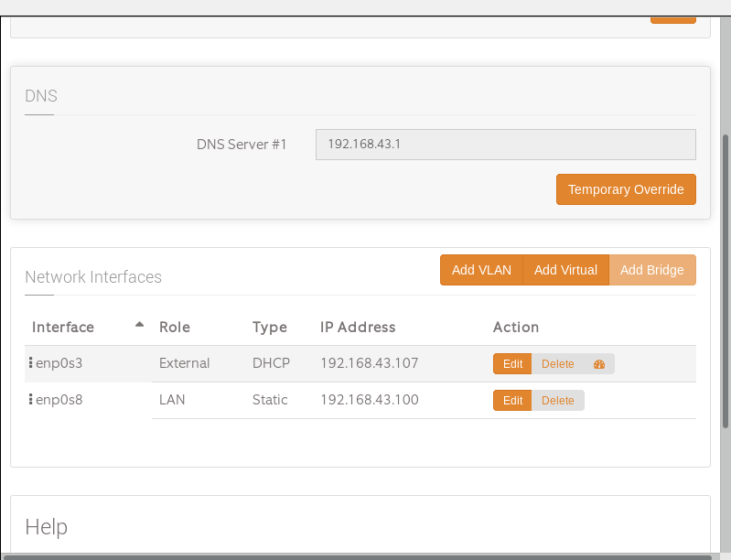
Task: Click the Help section heading
Action: point(46,527)
